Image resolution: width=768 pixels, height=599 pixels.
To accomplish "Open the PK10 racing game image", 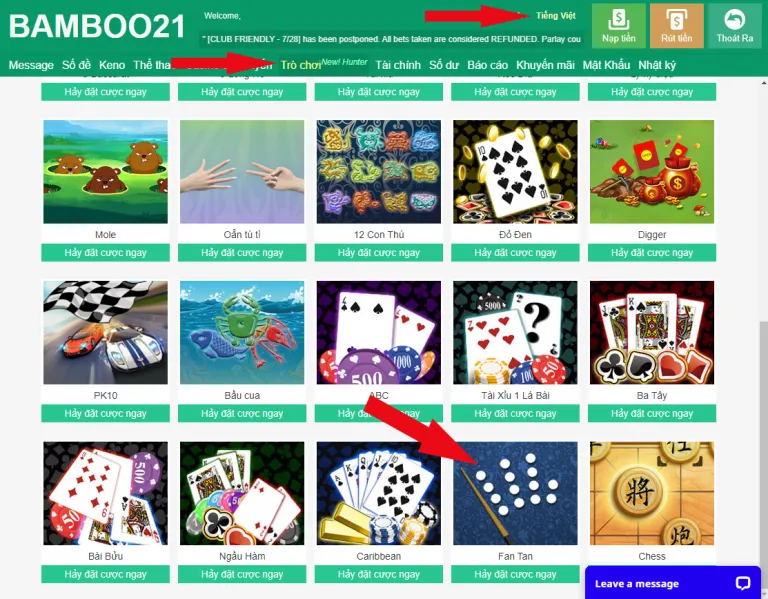I will tap(105, 333).
